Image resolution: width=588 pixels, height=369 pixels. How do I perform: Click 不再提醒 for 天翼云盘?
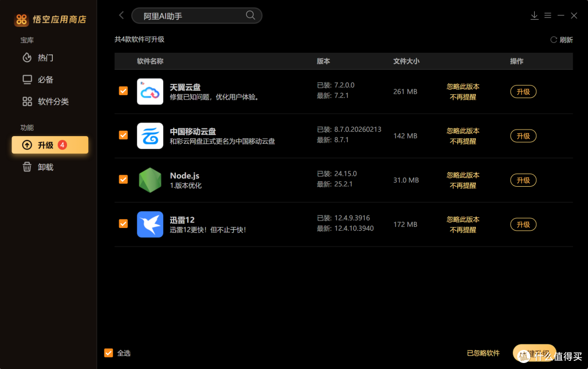coord(463,97)
